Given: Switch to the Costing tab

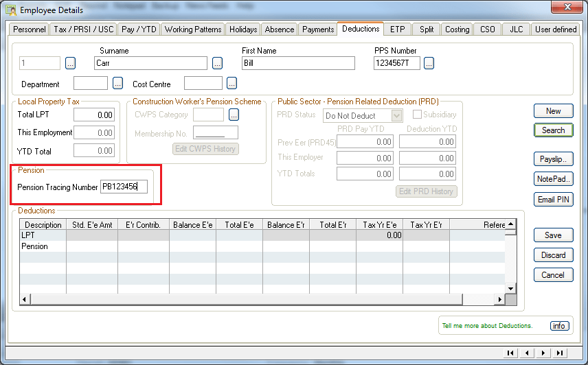Looking at the screenshot, I should pos(457,30).
